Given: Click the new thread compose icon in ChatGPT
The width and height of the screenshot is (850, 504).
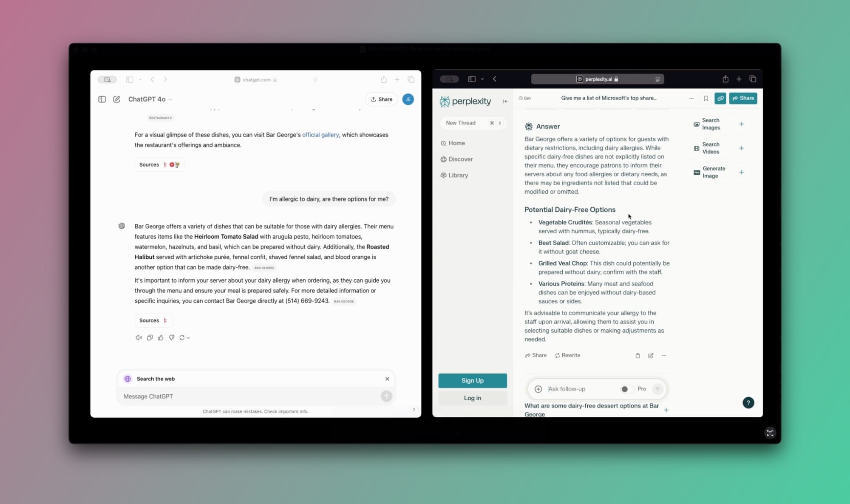Looking at the screenshot, I should tap(116, 99).
